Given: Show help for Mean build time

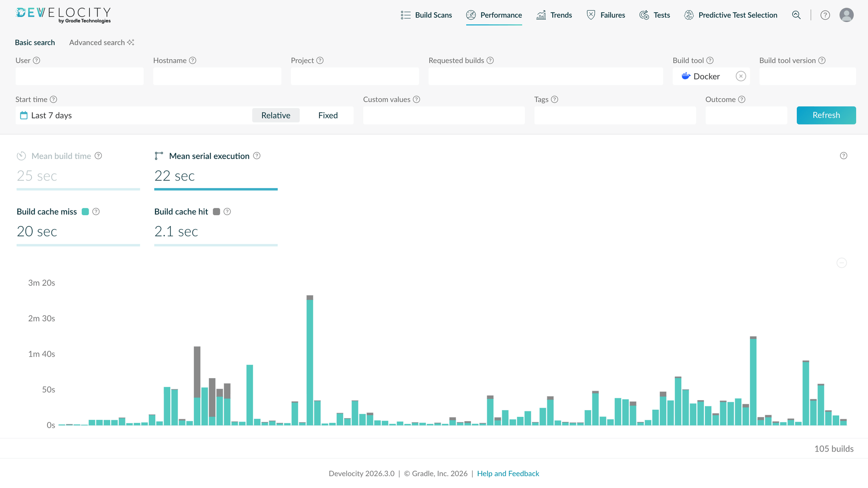Looking at the screenshot, I should 98,156.
